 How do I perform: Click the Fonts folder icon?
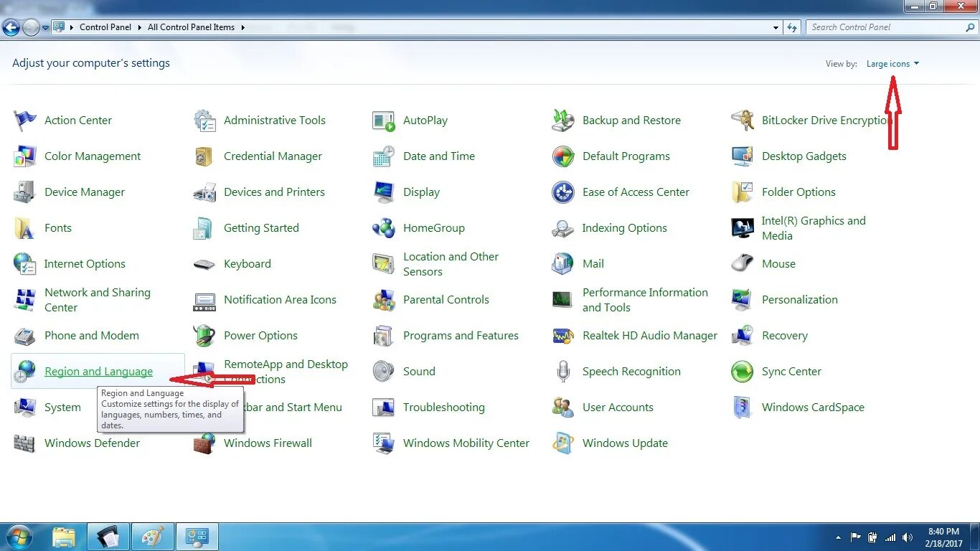coord(25,228)
